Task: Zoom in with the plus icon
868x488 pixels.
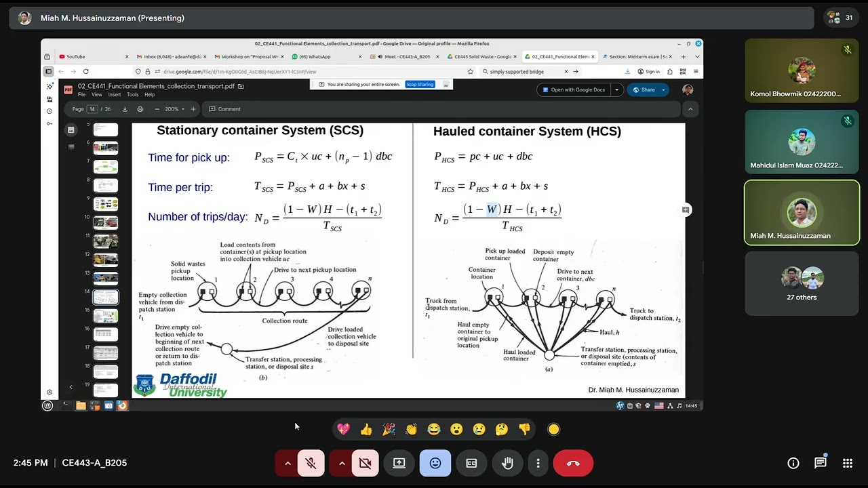Action: pyautogui.click(x=193, y=109)
